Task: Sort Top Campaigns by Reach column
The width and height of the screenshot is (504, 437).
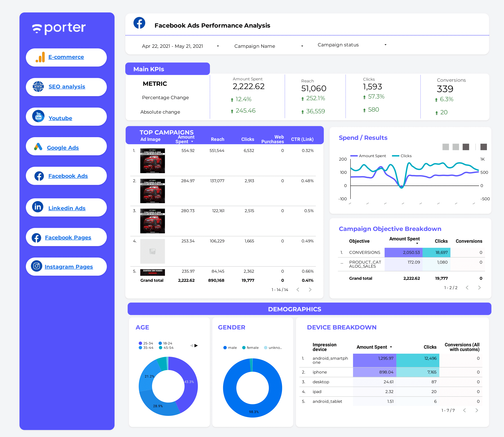Action: pyautogui.click(x=217, y=139)
